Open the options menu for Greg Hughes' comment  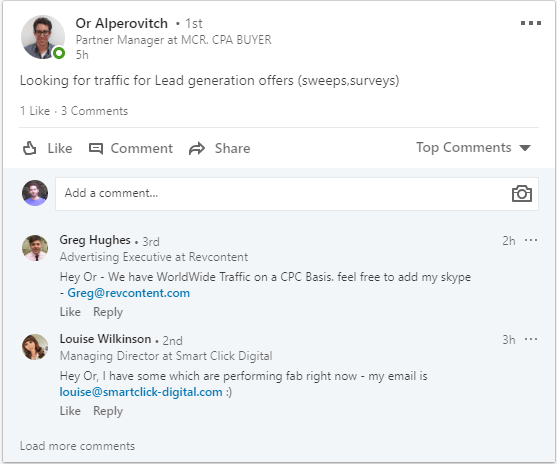point(531,241)
